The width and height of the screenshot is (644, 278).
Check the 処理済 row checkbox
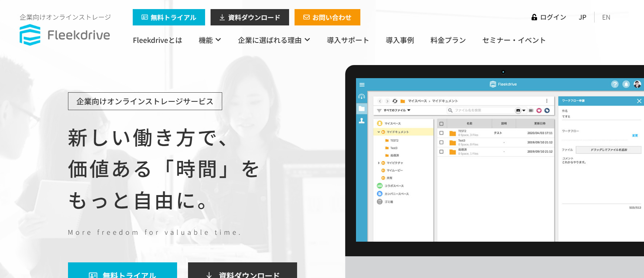441,152
